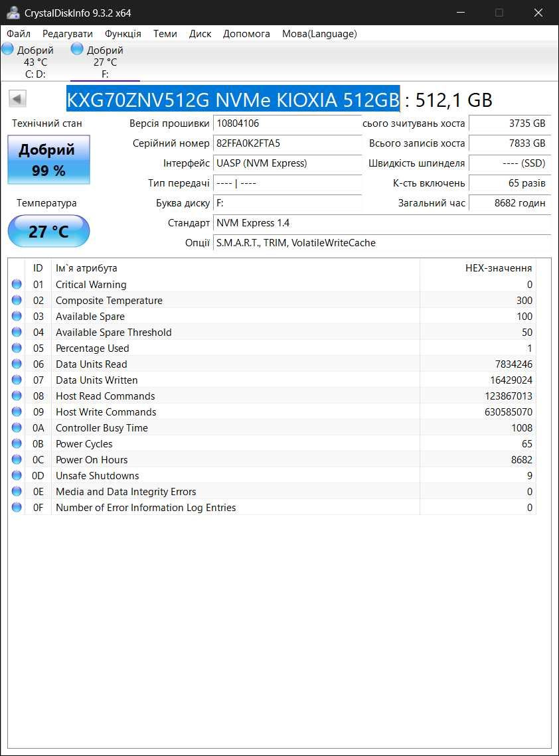Image resolution: width=559 pixels, height=756 pixels.
Task: Click the options field with S.M.A.R.T., TRIM
Action: (x=382, y=242)
